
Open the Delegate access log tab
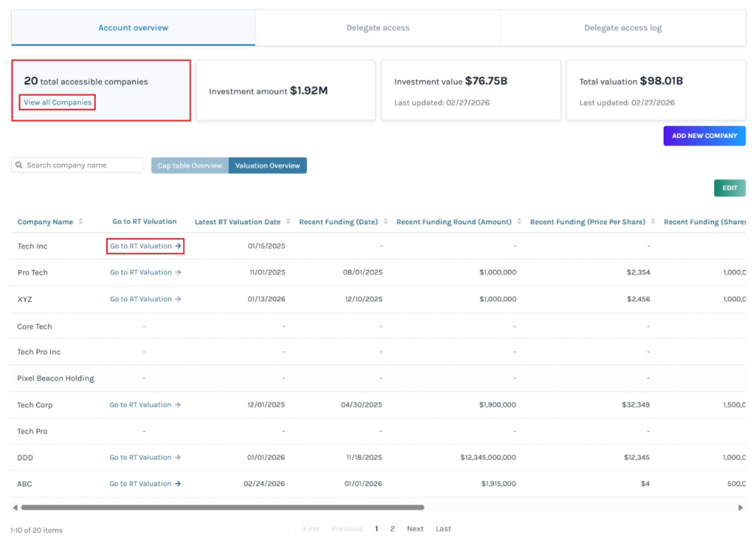pos(623,27)
